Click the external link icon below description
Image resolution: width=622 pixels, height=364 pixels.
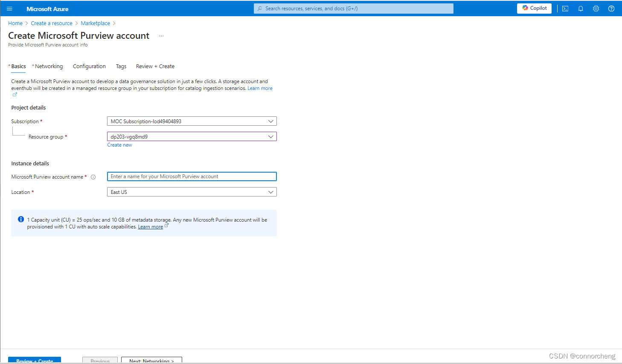(15, 95)
